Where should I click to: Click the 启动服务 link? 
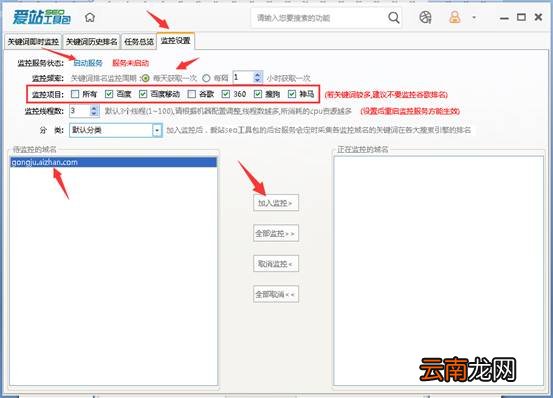88,63
